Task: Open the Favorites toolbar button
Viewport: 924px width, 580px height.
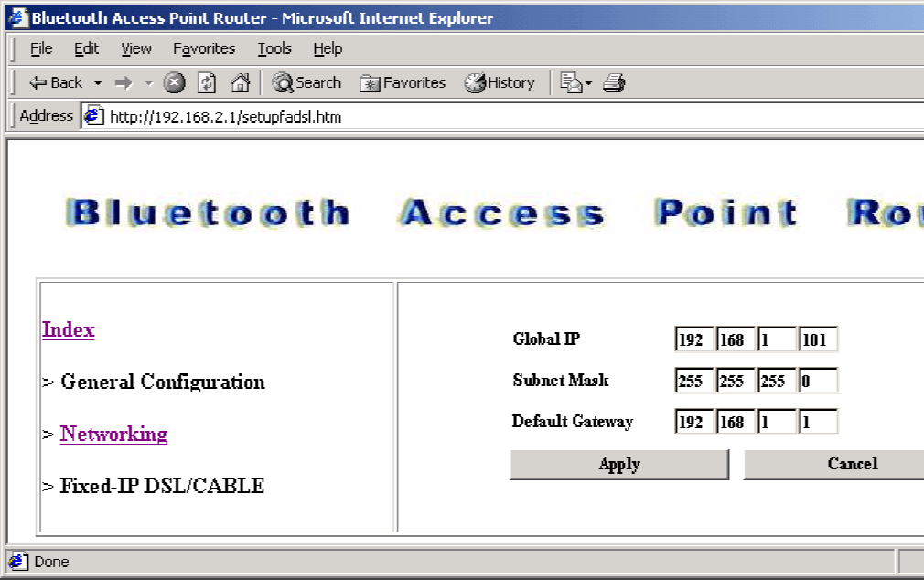Action: (x=403, y=83)
